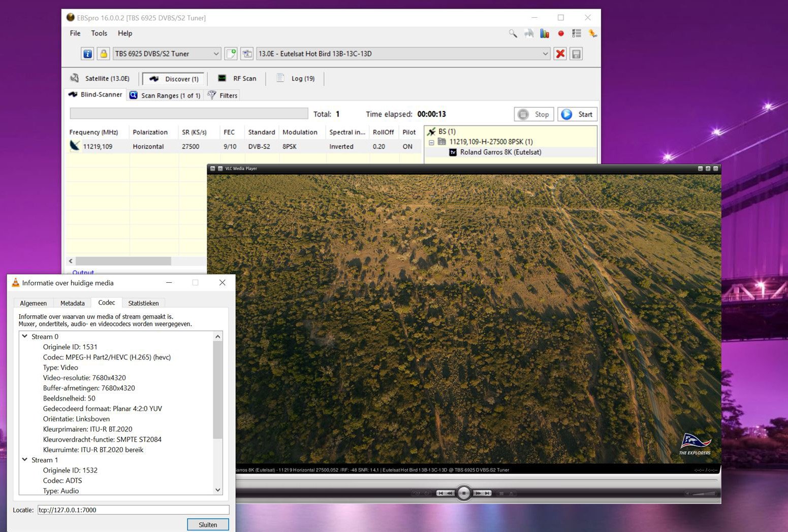The width and height of the screenshot is (788, 532).
Task: Switch to Satellite (13.0E) tab
Action: [x=100, y=79]
